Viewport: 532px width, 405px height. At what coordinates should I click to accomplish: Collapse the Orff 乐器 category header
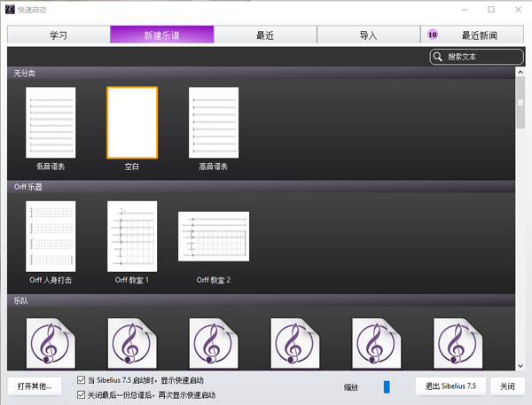click(262, 187)
